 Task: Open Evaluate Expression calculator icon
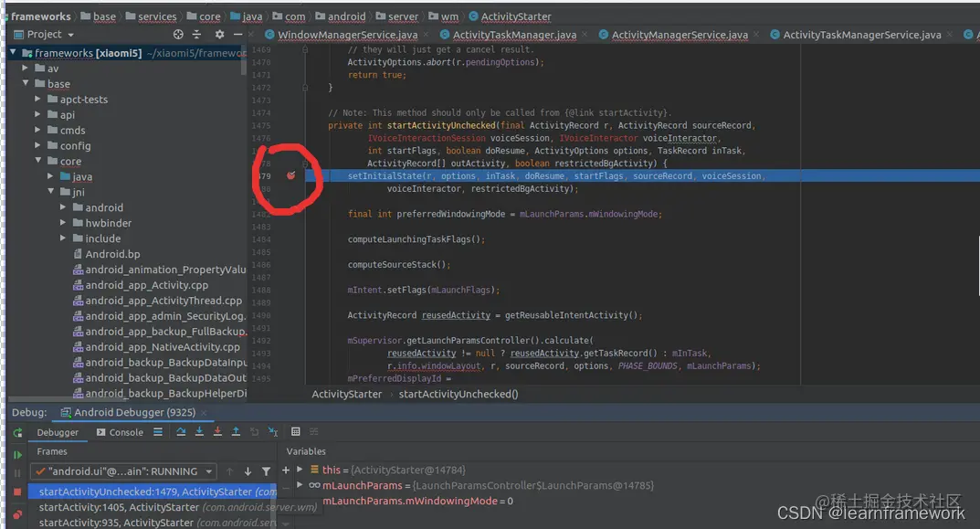(296, 431)
